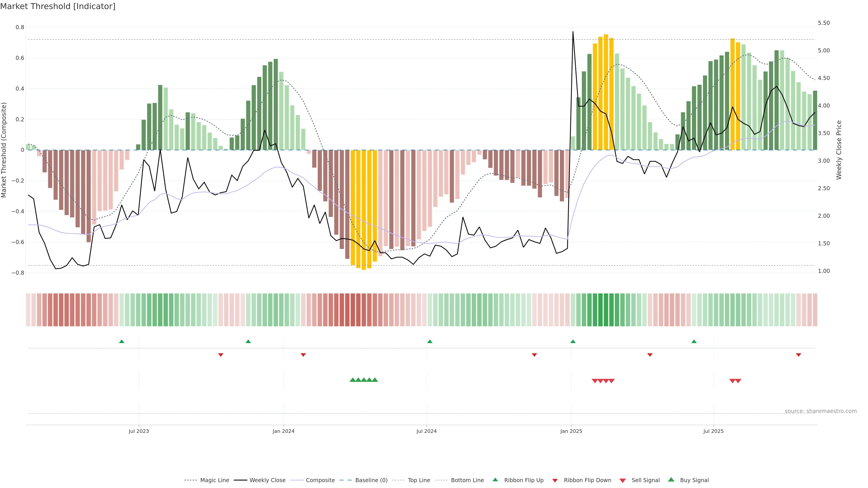Click the darkest green ribbon cell in early 2025
868x488 pixels.
tap(606, 310)
